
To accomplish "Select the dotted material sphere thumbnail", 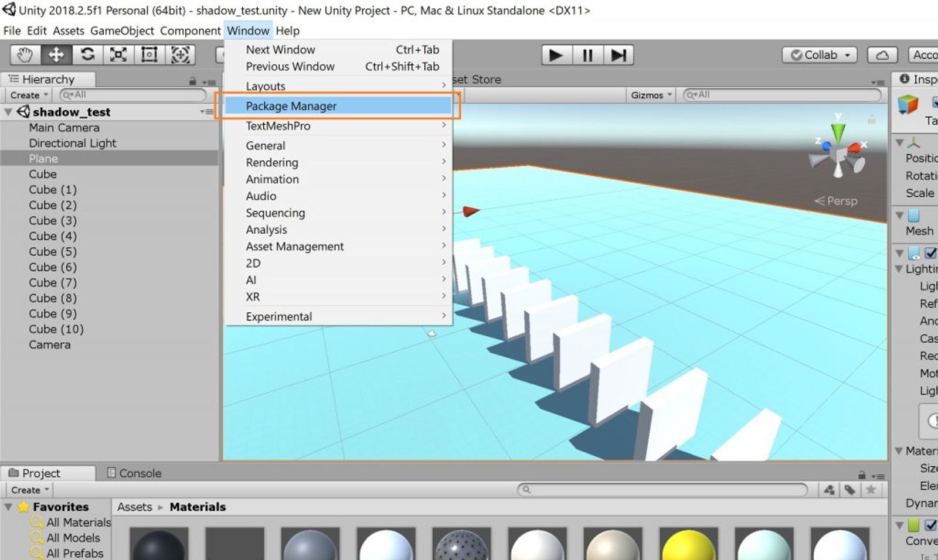I will pyautogui.click(x=461, y=544).
